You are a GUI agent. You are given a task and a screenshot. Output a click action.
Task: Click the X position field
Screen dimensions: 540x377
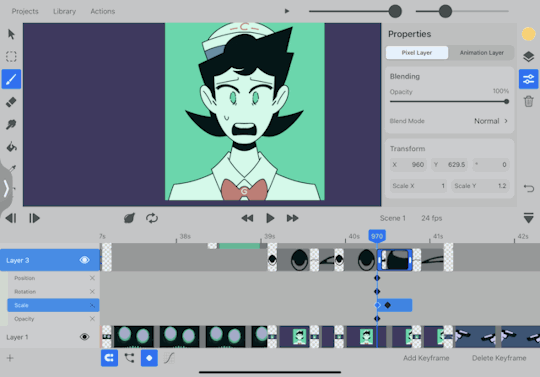point(408,165)
